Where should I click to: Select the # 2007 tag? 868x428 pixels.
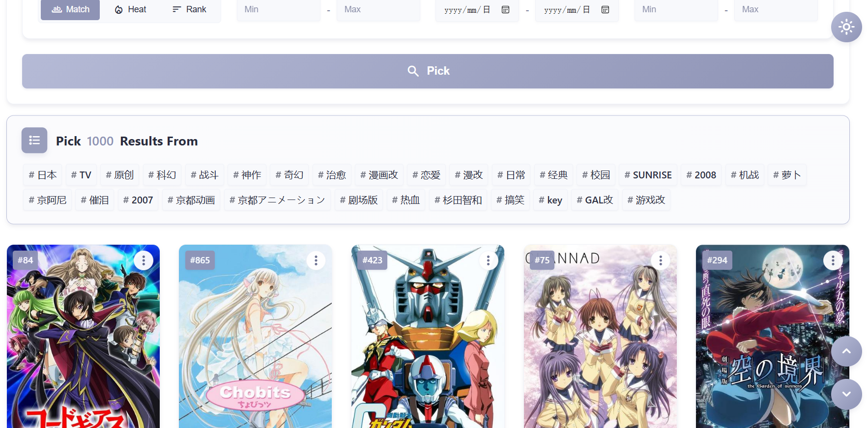138,200
